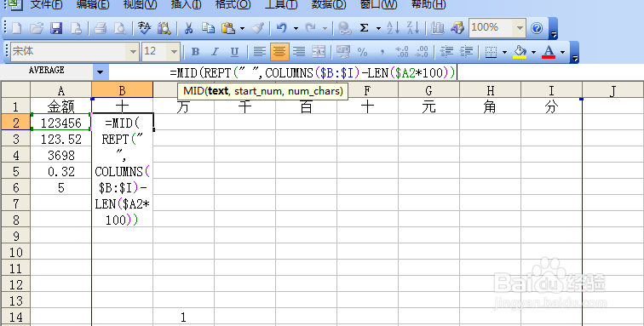Click the Copy icon
The height and width of the screenshot is (326, 644).
point(208,28)
